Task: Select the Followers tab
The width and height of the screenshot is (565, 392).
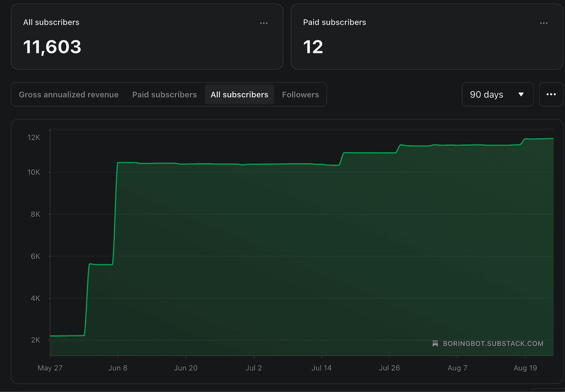Action: point(300,95)
